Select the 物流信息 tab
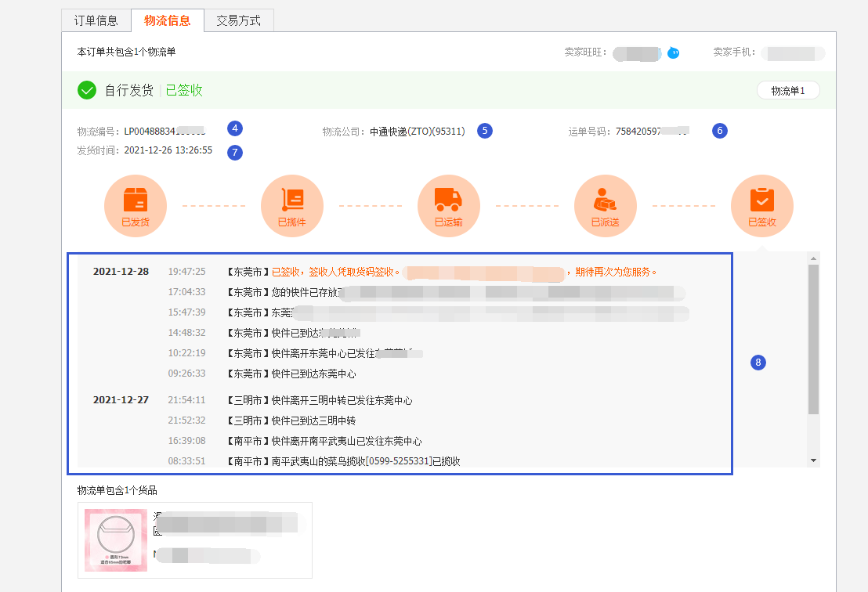This screenshot has width=868, height=592. pyautogui.click(x=168, y=20)
